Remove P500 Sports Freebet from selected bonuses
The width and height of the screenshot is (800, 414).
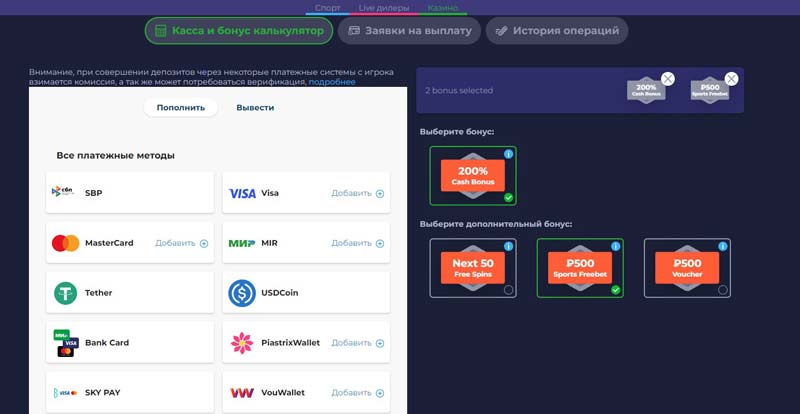pos(731,79)
